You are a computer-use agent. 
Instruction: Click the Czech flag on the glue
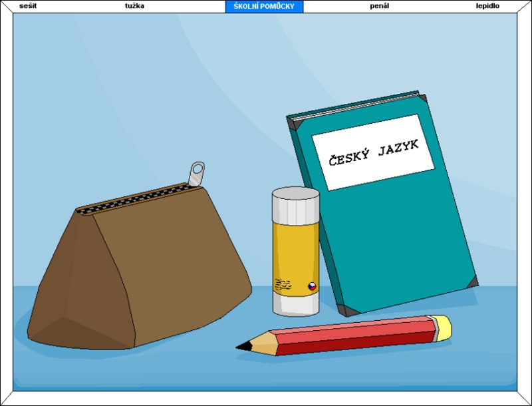coord(311,286)
